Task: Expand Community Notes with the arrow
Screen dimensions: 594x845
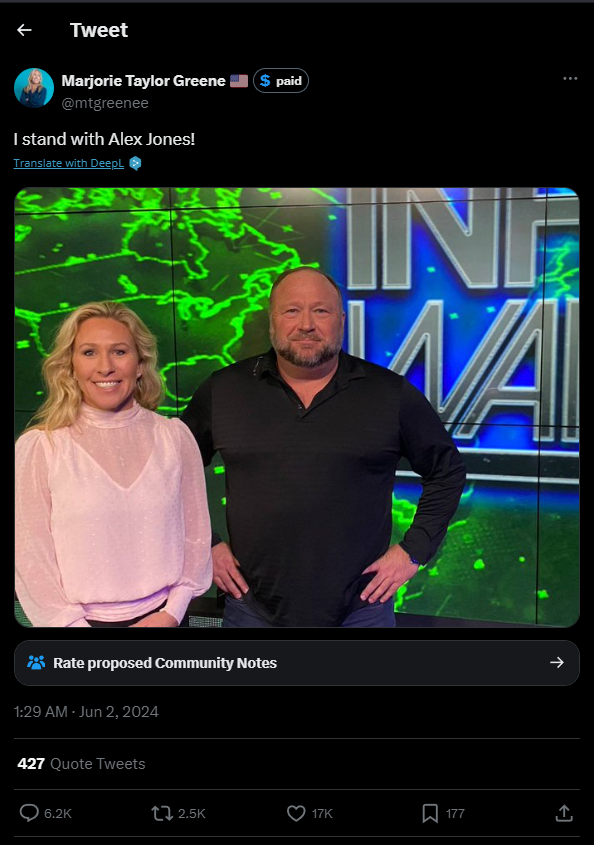Action: click(x=557, y=662)
